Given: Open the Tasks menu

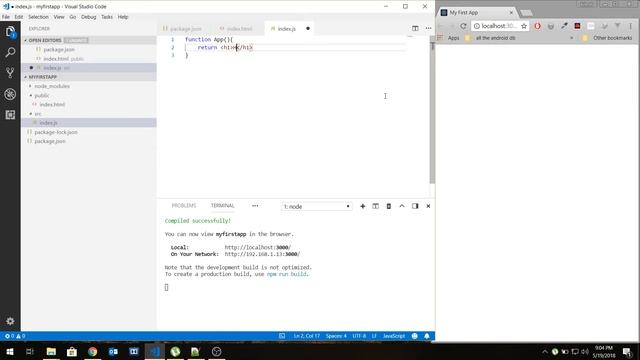Looking at the screenshot, I should click(107, 17).
